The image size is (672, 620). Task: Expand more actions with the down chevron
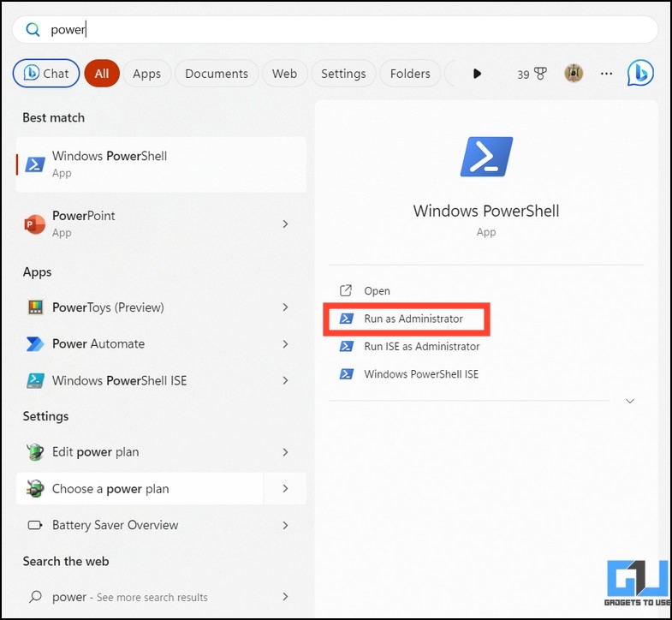630,401
